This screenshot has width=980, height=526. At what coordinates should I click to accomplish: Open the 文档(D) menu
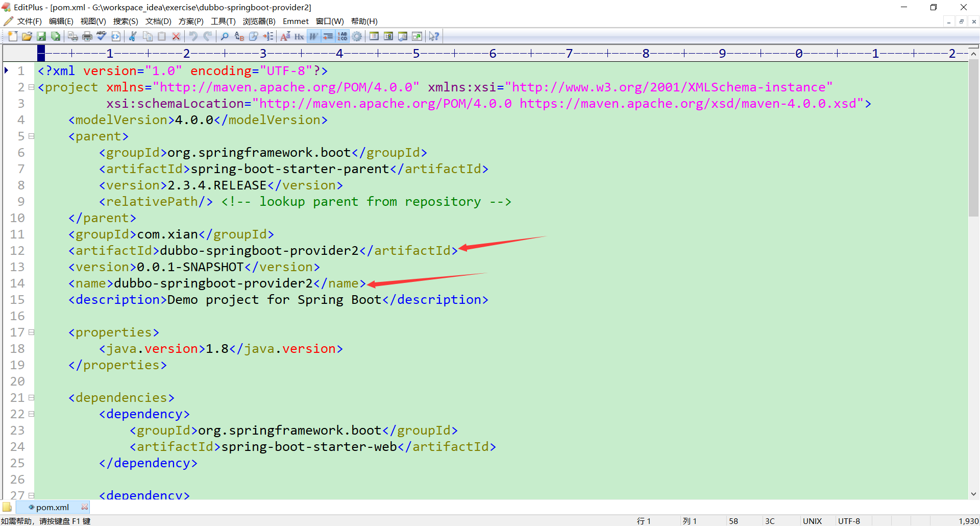pyautogui.click(x=158, y=21)
